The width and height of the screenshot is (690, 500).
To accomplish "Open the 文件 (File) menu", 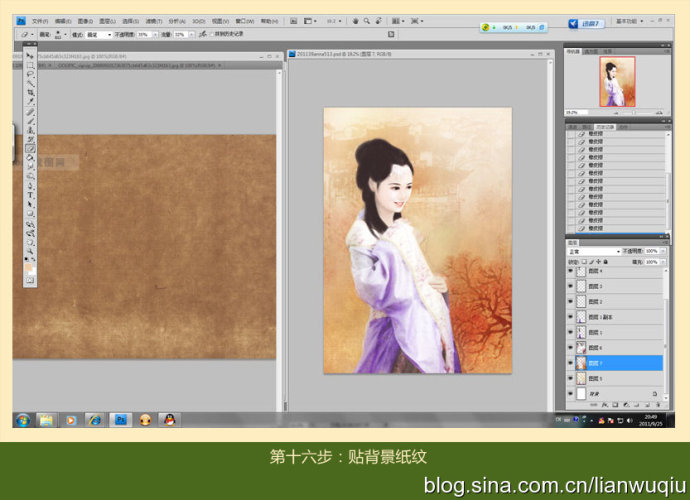I will pos(40,21).
